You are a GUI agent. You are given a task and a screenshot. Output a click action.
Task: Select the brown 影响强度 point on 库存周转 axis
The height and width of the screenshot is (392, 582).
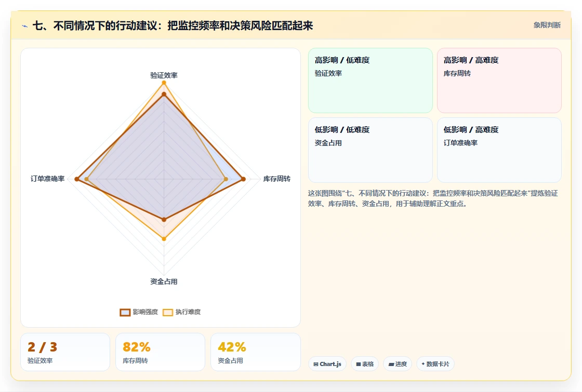coord(244,179)
